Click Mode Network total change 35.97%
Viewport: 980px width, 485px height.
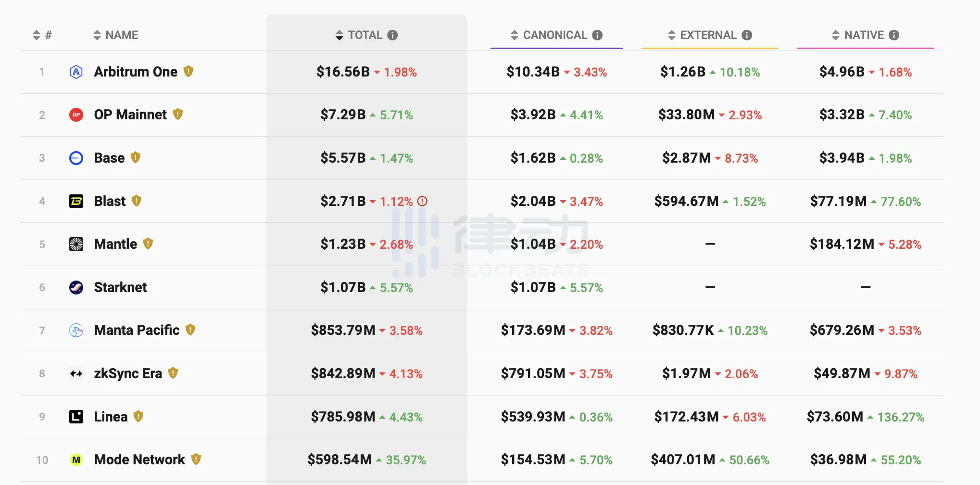tap(406, 460)
